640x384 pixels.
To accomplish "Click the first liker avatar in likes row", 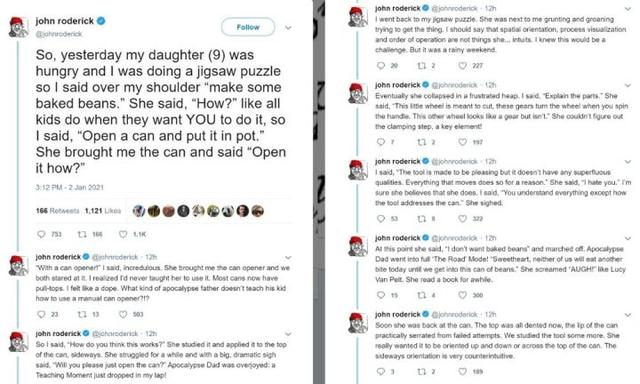I will click(x=139, y=211).
